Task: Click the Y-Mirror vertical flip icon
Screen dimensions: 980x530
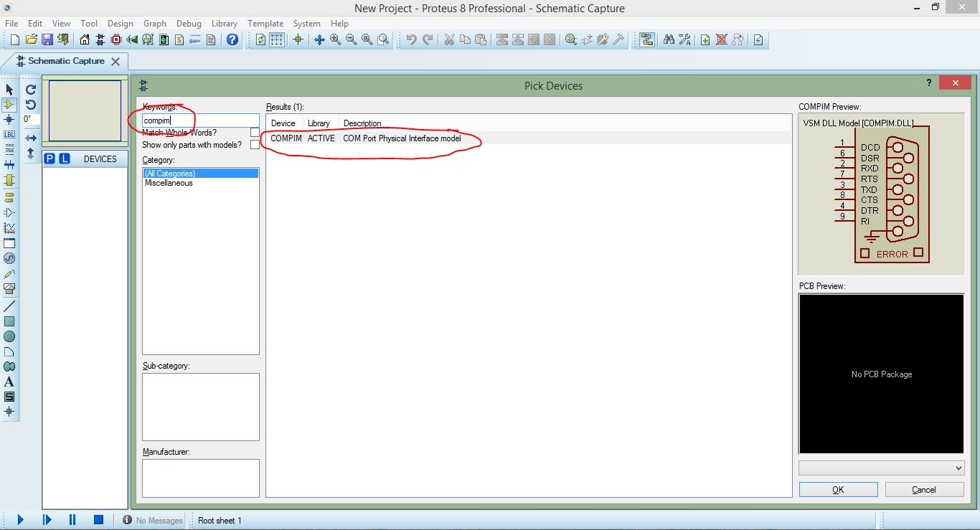Action: click(x=31, y=153)
